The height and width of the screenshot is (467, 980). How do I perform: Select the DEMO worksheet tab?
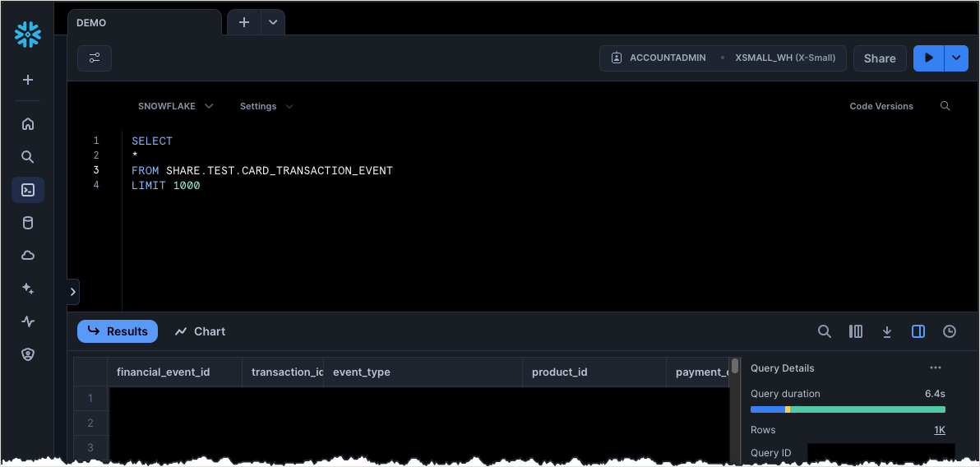click(143, 23)
